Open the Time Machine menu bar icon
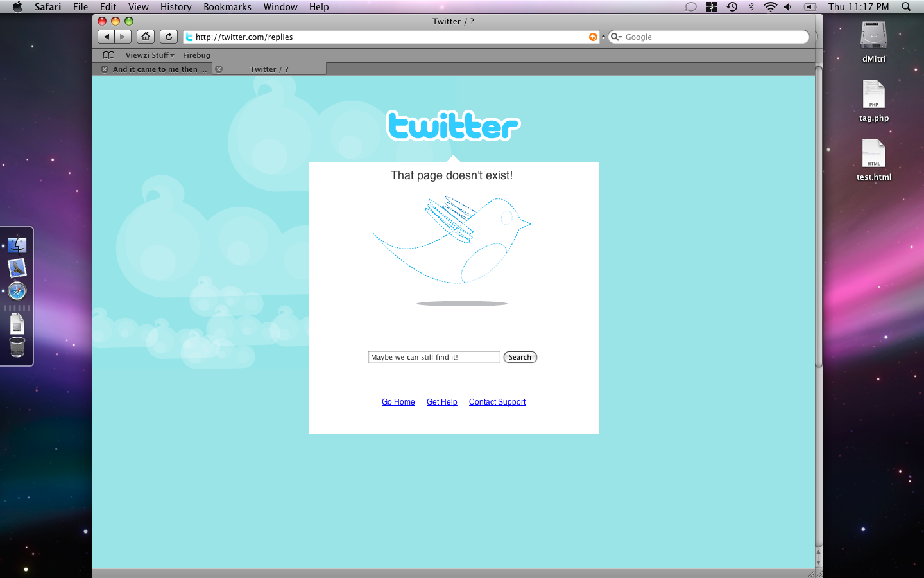924x578 pixels. [732, 6]
